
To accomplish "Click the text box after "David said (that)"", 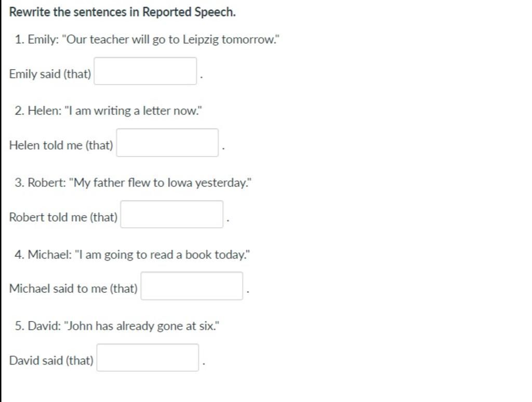I will coord(148,357).
